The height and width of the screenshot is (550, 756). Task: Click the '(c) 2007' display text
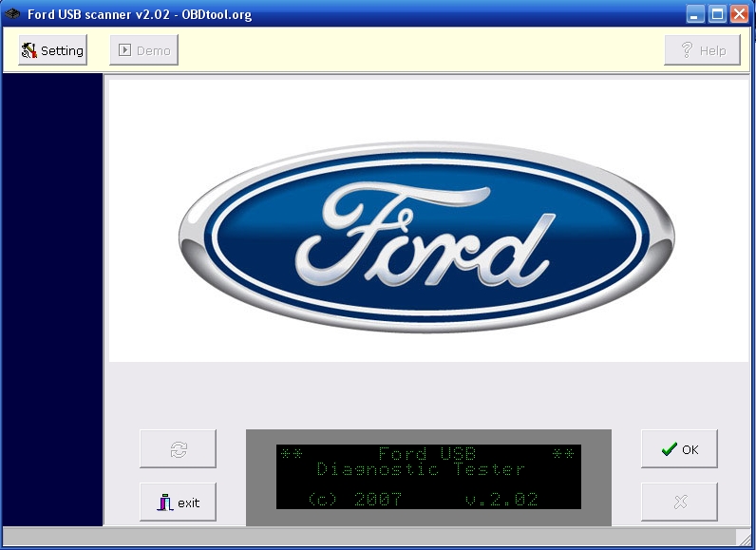coord(354,499)
